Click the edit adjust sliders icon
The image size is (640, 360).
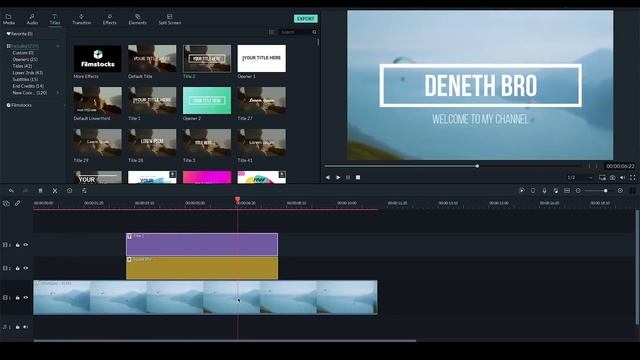pyautogui.click(x=84, y=191)
